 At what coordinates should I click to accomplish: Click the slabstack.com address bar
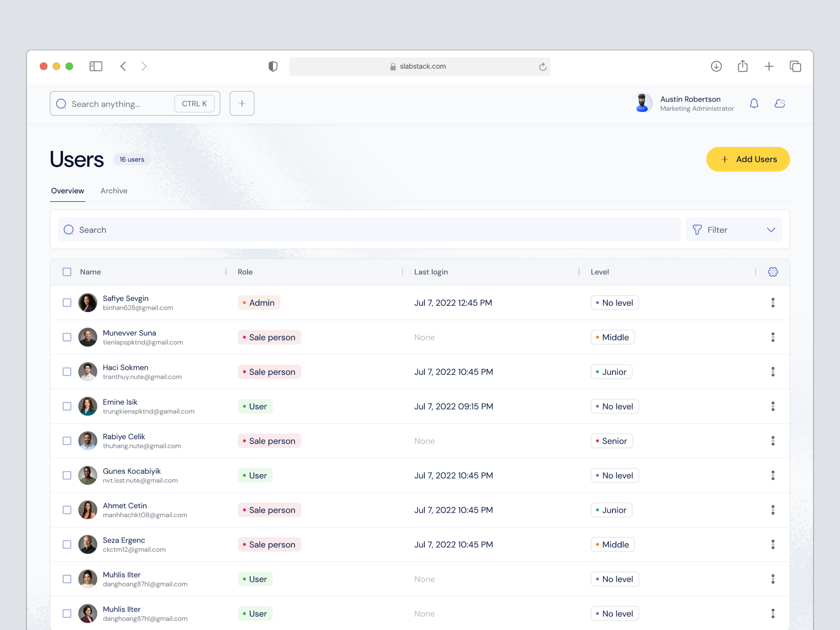pyautogui.click(x=420, y=66)
